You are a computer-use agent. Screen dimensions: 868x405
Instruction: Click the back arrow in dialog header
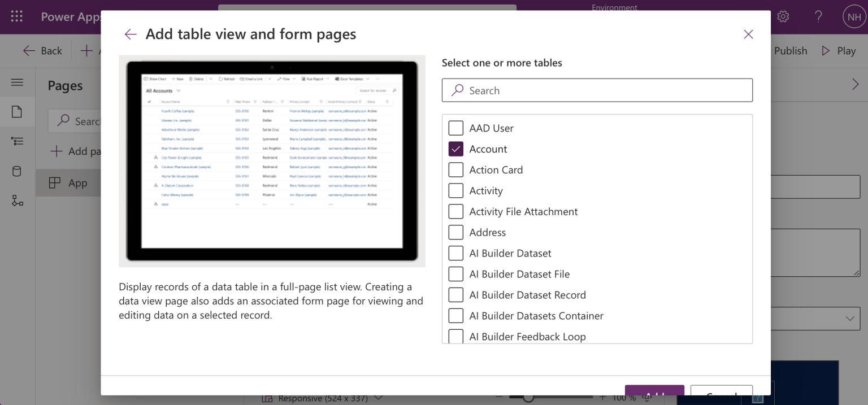131,34
